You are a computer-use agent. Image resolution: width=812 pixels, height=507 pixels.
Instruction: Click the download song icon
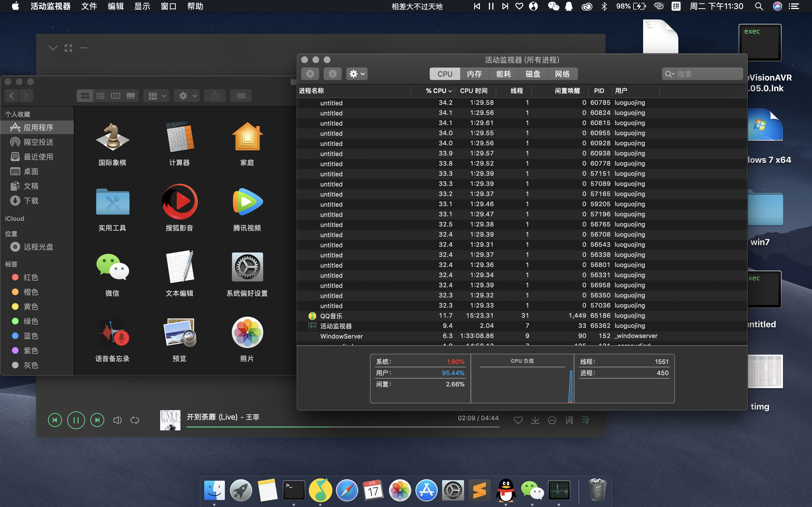[535, 420]
